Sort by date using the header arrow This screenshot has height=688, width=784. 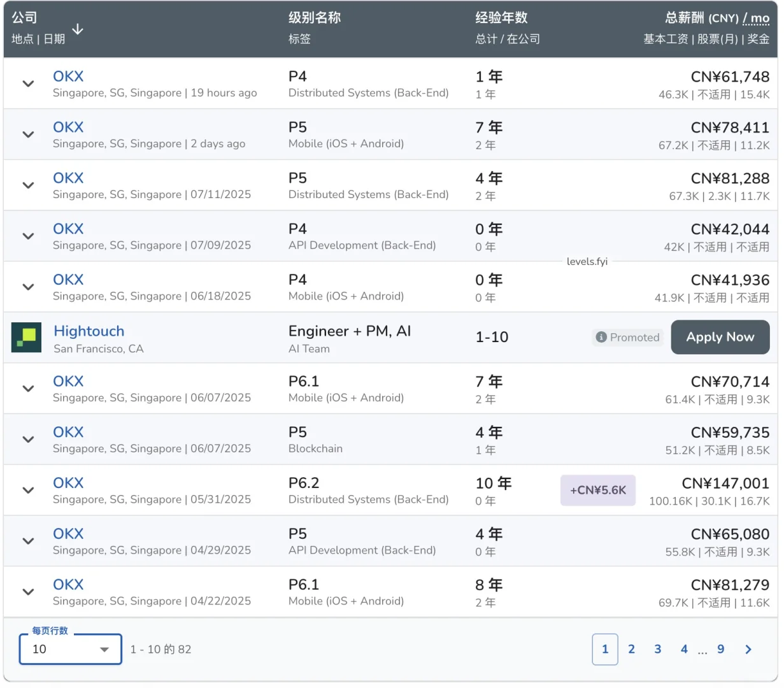78,29
